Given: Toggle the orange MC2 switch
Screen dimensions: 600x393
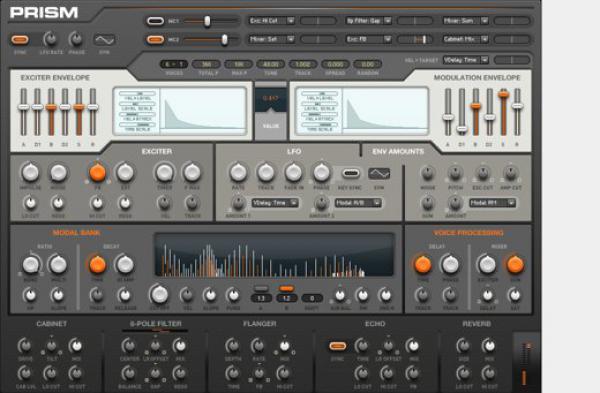Looking at the screenshot, I should coord(155,39).
